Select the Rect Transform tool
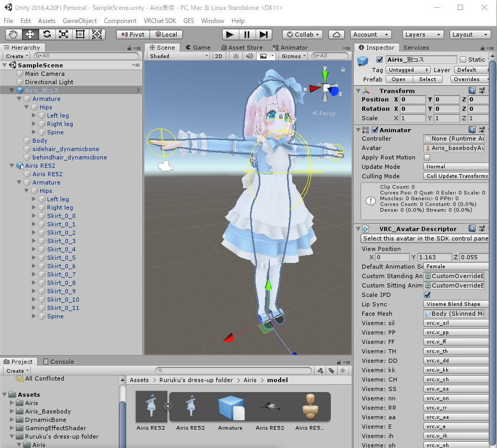497x448 pixels. 80,35
